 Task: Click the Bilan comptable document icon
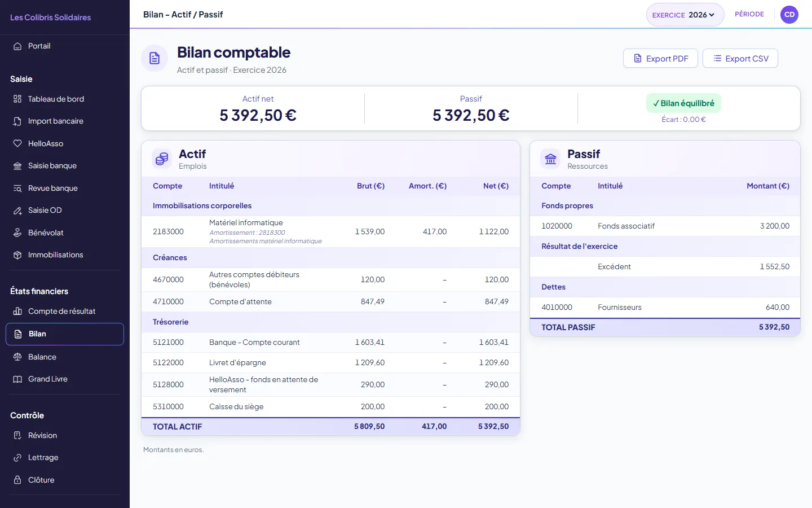click(155, 58)
